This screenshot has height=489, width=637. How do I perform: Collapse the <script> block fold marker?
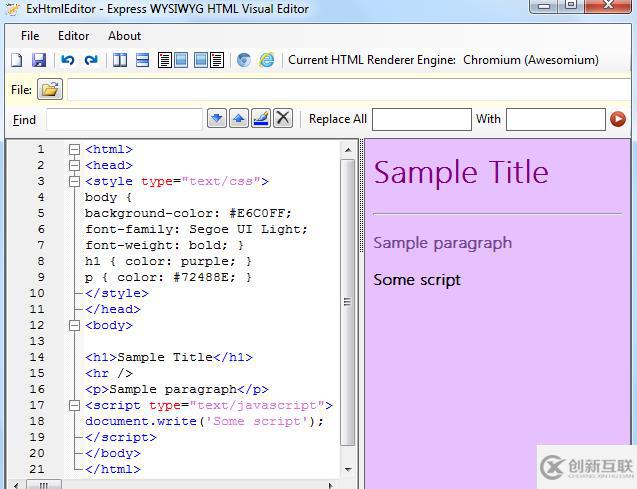(x=74, y=405)
